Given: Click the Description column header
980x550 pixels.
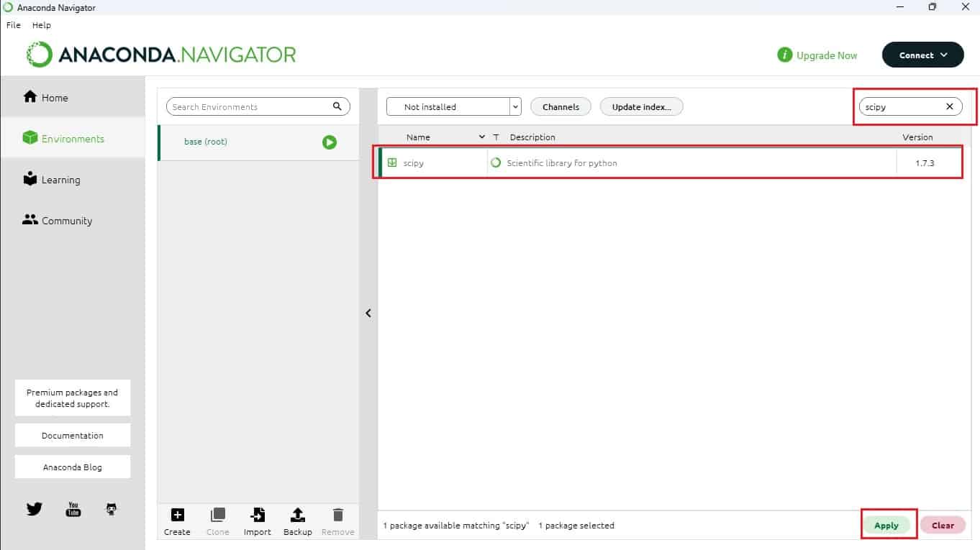Looking at the screenshot, I should 532,137.
